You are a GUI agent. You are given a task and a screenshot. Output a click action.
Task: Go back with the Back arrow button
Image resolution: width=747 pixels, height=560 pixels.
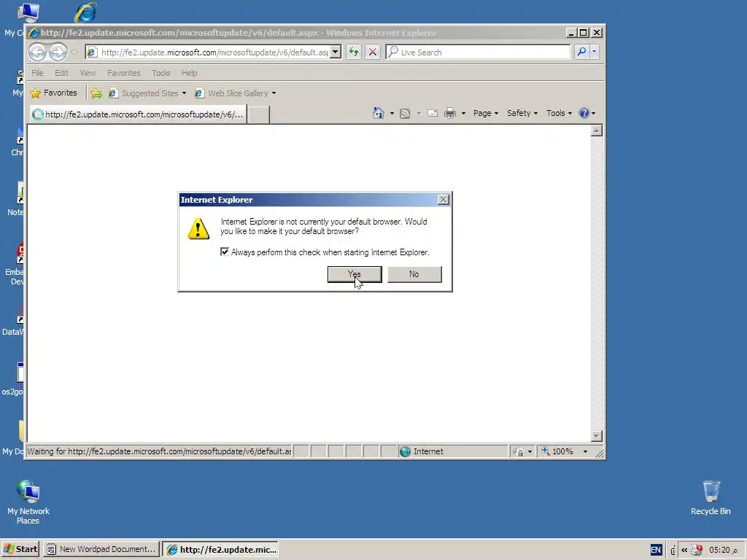[x=38, y=52]
